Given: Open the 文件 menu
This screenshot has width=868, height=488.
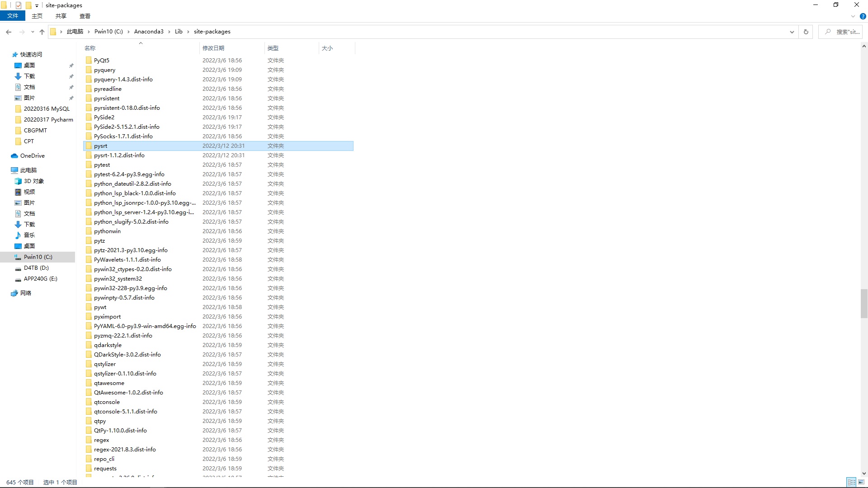Looking at the screenshot, I should pos(13,16).
